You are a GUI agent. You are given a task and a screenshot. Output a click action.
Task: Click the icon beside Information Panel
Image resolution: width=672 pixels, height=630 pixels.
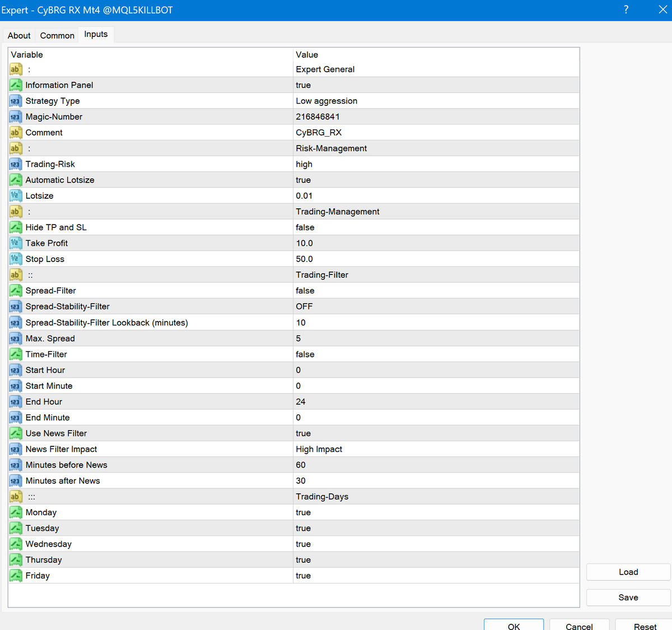click(x=16, y=85)
